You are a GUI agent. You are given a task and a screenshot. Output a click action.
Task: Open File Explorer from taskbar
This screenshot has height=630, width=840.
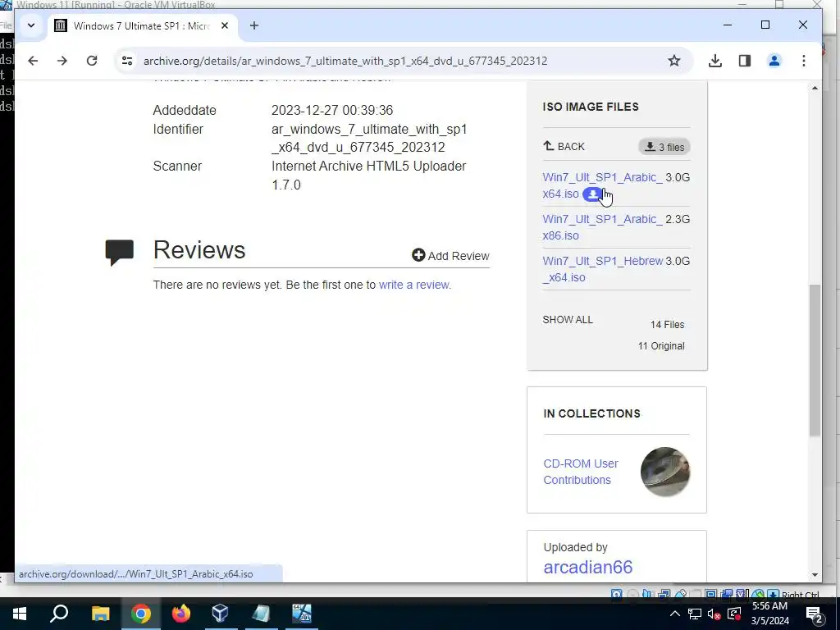coord(100,614)
